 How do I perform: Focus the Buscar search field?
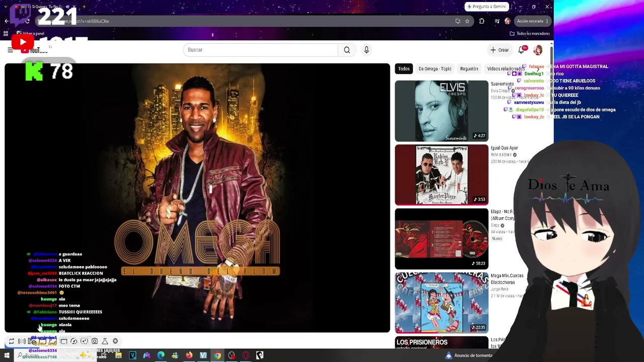point(261,50)
